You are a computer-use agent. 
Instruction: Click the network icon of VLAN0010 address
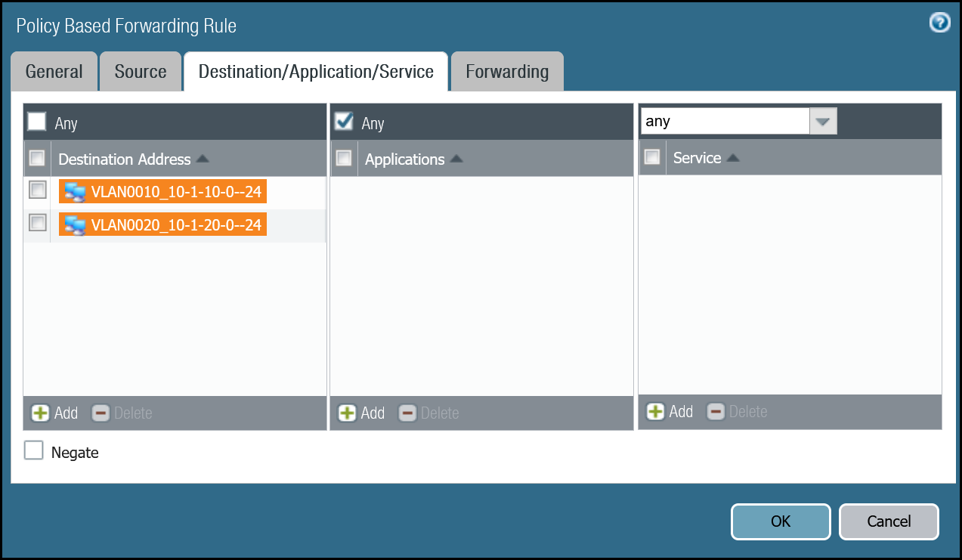[75, 192]
